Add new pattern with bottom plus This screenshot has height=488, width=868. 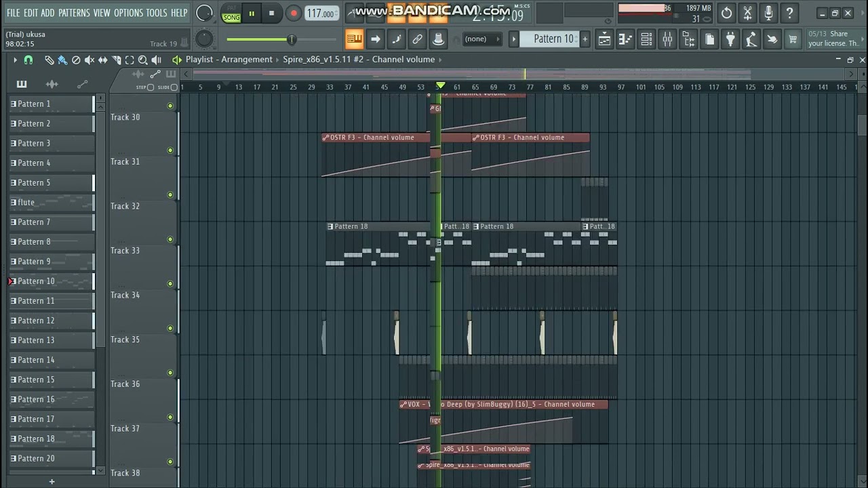click(52, 482)
